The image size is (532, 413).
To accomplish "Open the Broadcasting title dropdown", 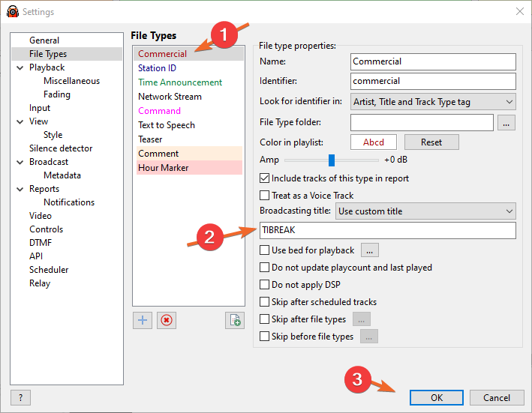I will click(x=425, y=211).
